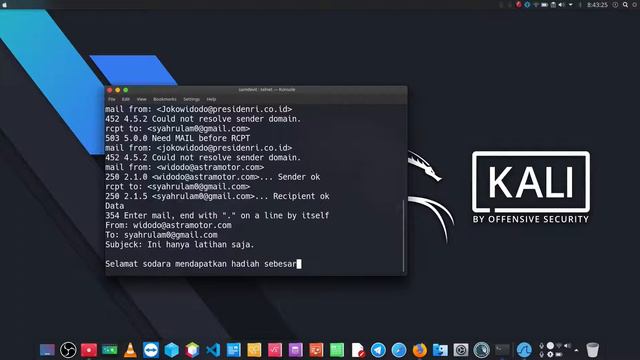Open the desktop preview icon in dock
This screenshot has height=360, width=640.
(47, 350)
